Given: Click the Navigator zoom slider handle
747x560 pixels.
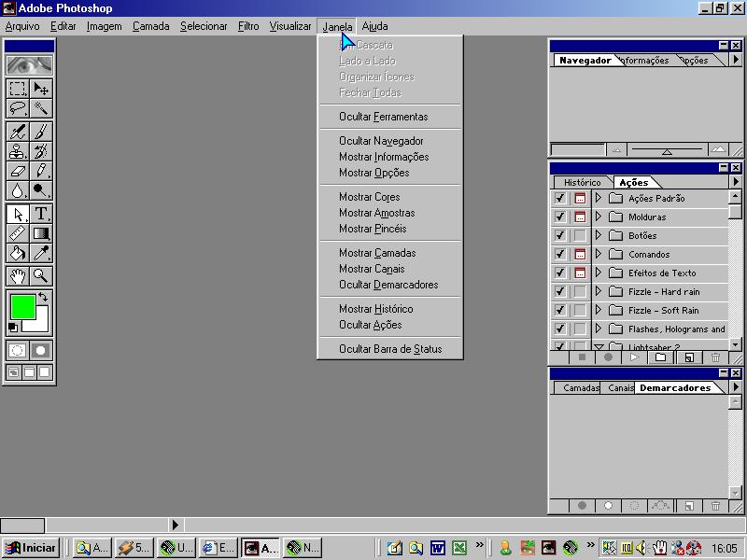Looking at the screenshot, I should pos(667,152).
